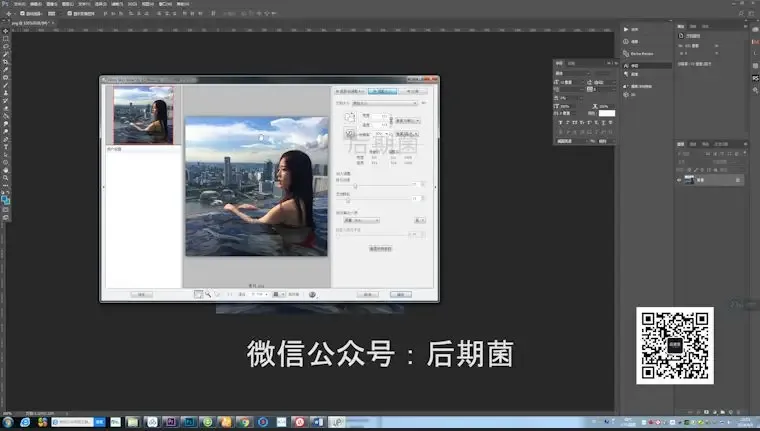This screenshot has height=431, width=760.
Task: Open the 窗口 (Window) menu
Action: (x=165, y=4)
